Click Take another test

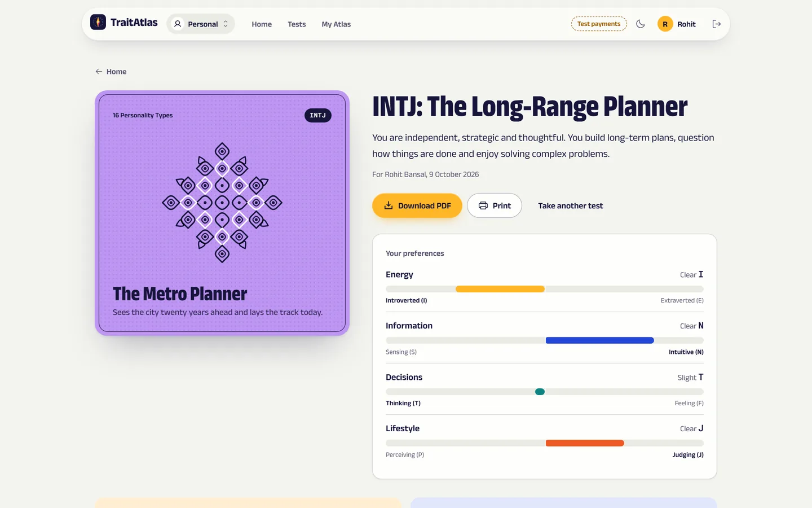[571, 206]
